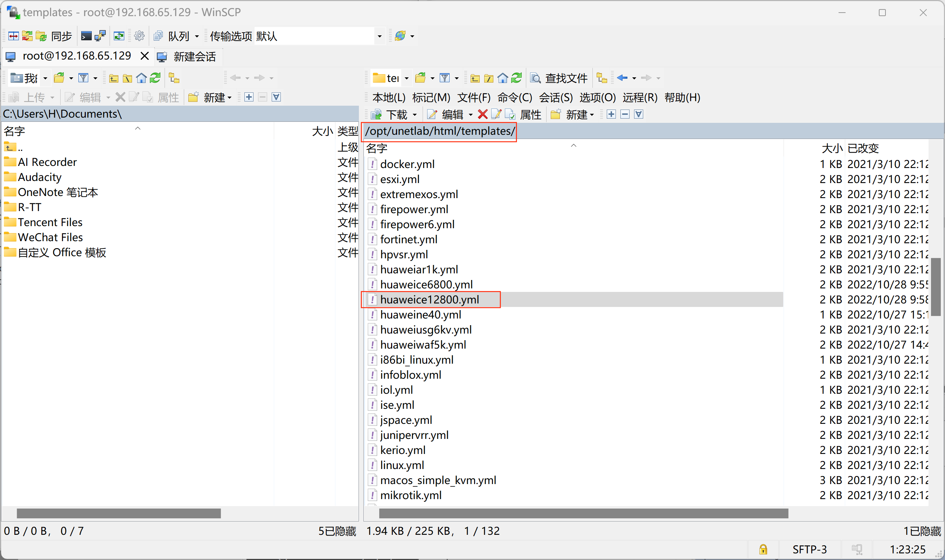The width and height of the screenshot is (945, 560).
Task: Click the local select-all icon beside the minus icon
Action: pyautogui.click(x=276, y=97)
